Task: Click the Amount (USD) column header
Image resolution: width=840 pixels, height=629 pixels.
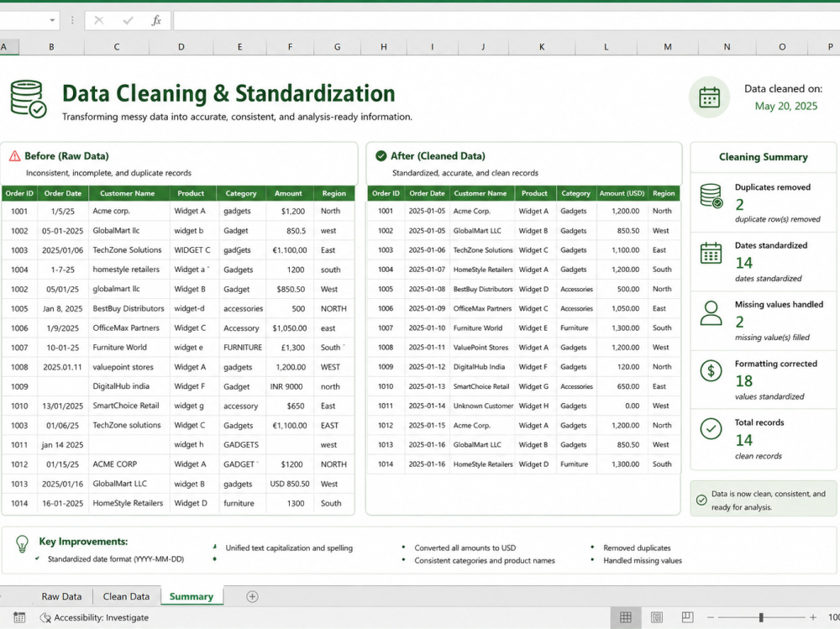Action: click(622, 193)
